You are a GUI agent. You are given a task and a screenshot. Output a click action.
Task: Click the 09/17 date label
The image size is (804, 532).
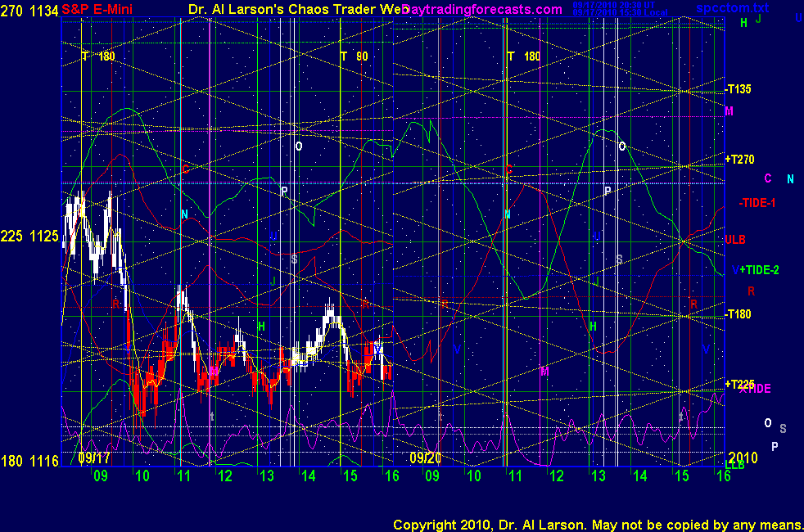tap(94, 458)
